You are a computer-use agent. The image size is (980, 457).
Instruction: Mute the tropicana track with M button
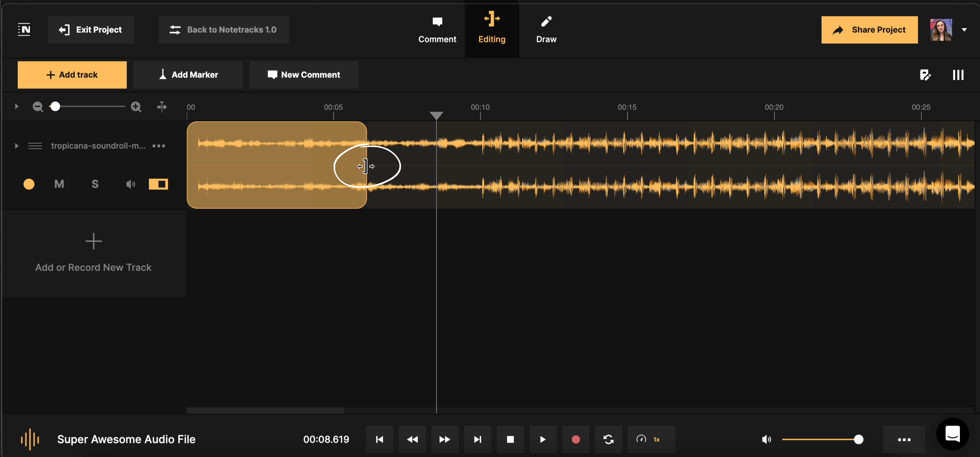59,184
